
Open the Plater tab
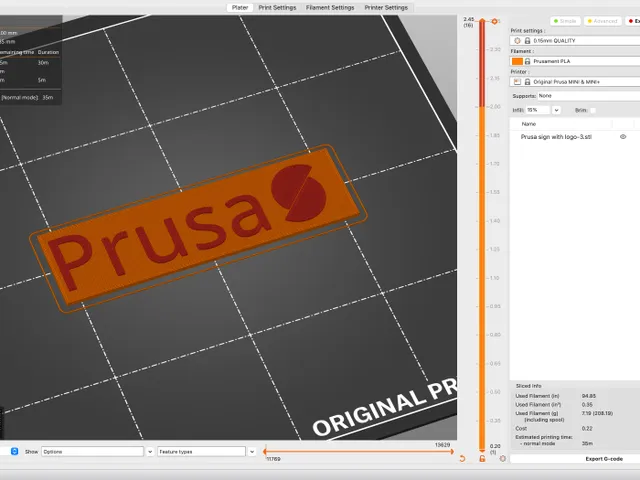[x=240, y=8]
